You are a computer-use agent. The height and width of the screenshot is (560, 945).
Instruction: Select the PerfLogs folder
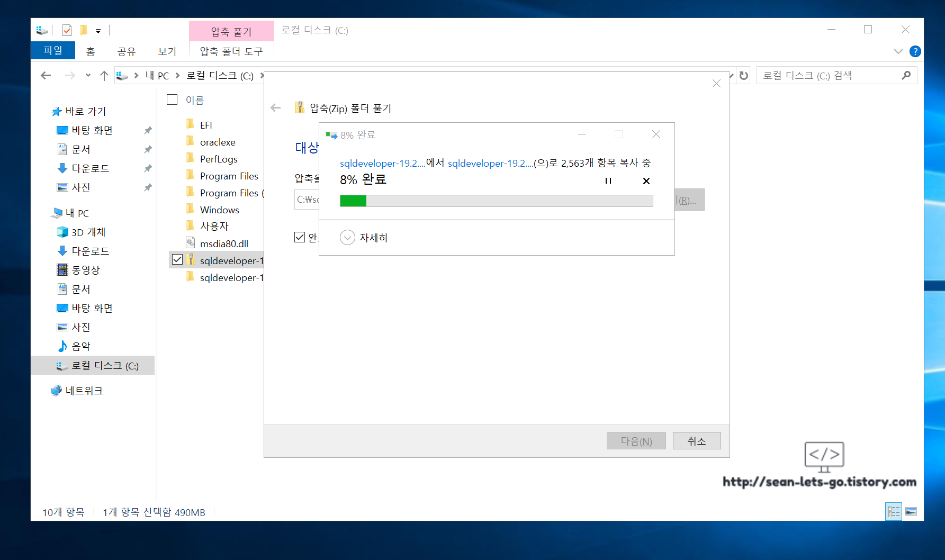[218, 159]
